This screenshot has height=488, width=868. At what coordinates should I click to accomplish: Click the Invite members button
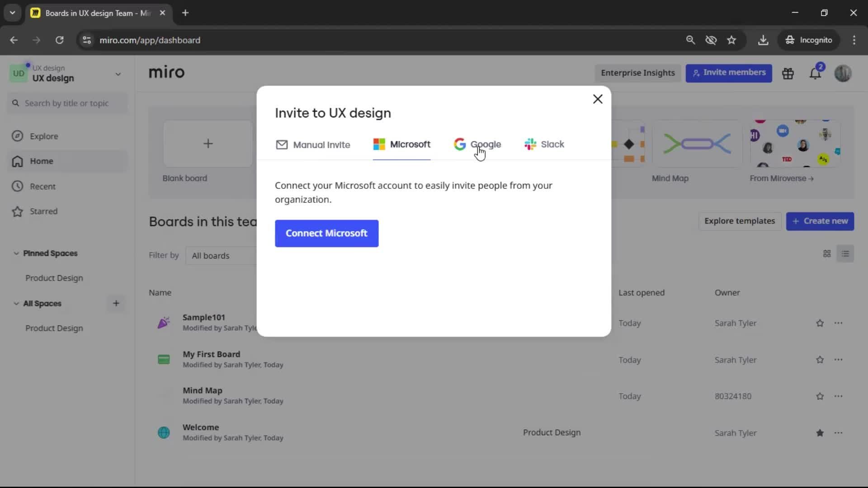coord(729,73)
